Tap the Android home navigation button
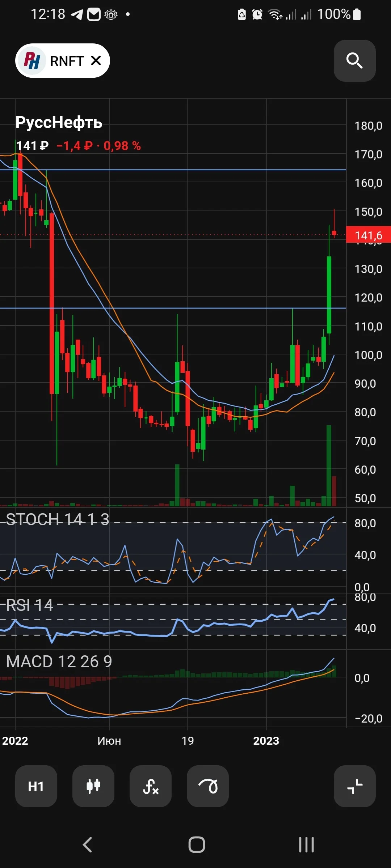The height and width of the screenshot is (868, 391). [197, 845]
